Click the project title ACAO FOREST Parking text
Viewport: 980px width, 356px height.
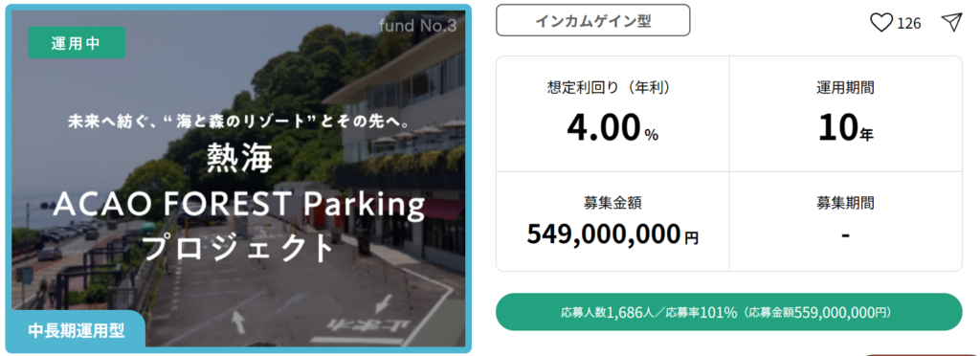point(239,206)
